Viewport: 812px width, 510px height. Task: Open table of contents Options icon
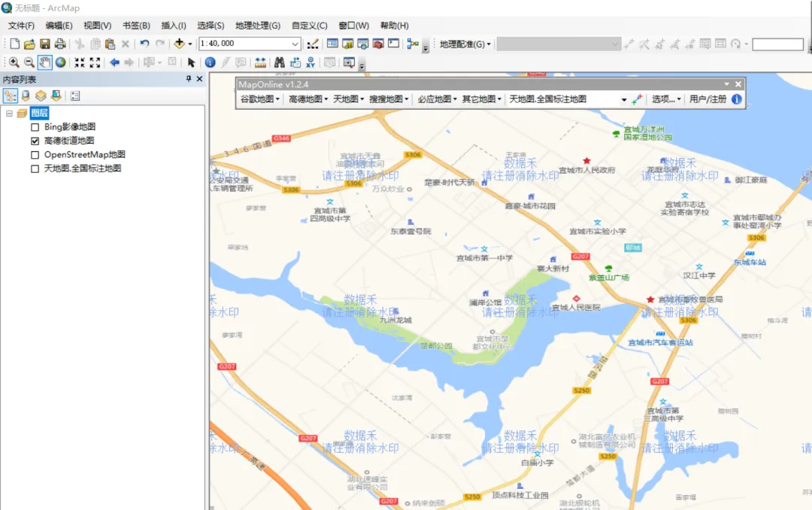tap(75, 96)
